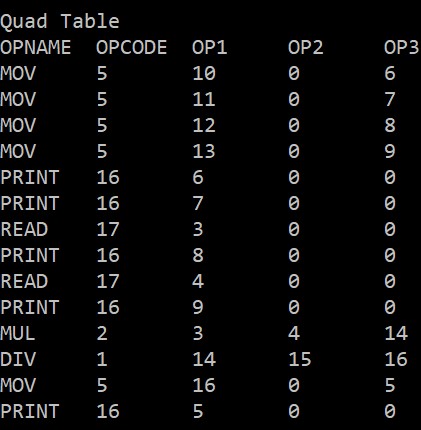Click the MUL operation name
Image resolution: width=421 pixels, height=430 pixels.
click(x=18, y=333)
